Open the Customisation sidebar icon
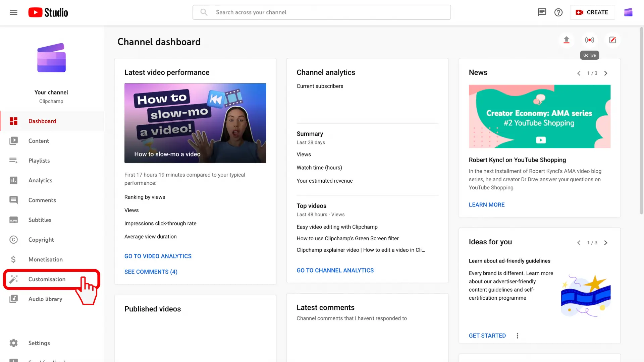 (13, 279)
